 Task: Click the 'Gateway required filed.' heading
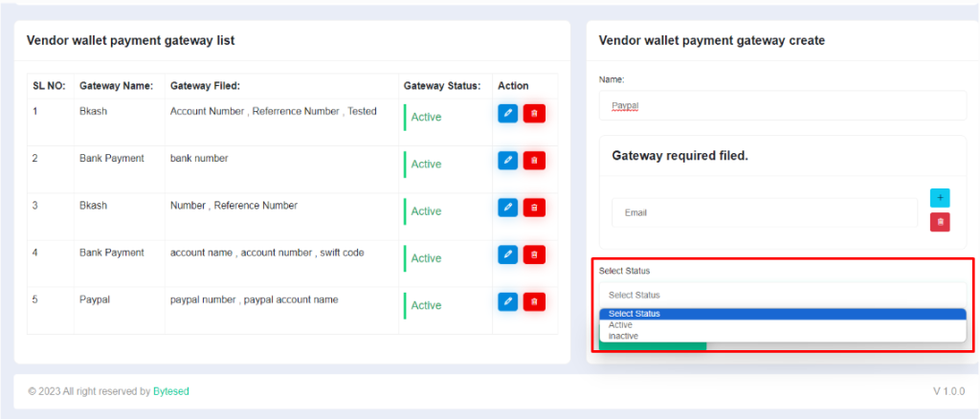(680, 156)
